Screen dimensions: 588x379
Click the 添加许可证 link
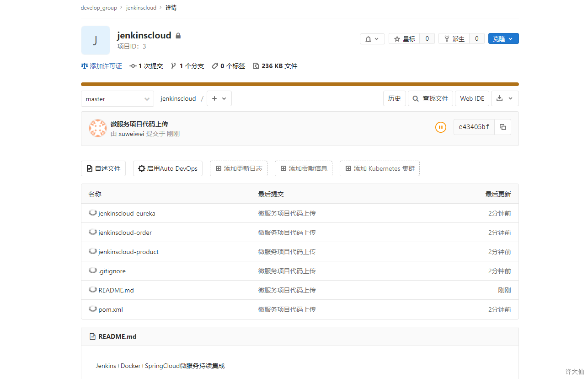102,66
